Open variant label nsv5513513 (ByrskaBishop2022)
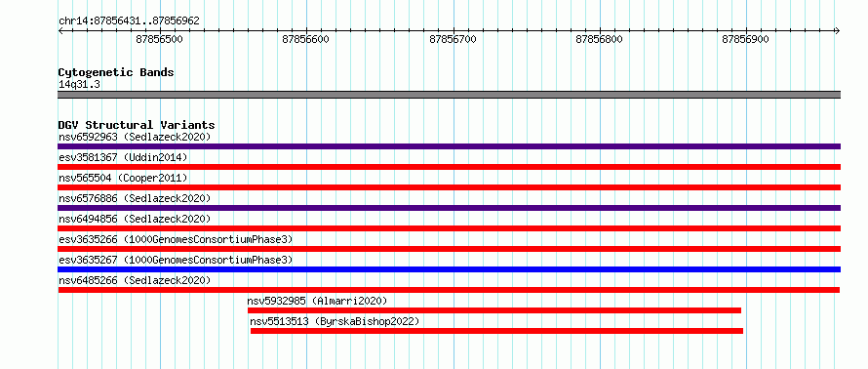The height and width of the screenshot is (369, 868). pyautogui.click(x=335, y=321)
